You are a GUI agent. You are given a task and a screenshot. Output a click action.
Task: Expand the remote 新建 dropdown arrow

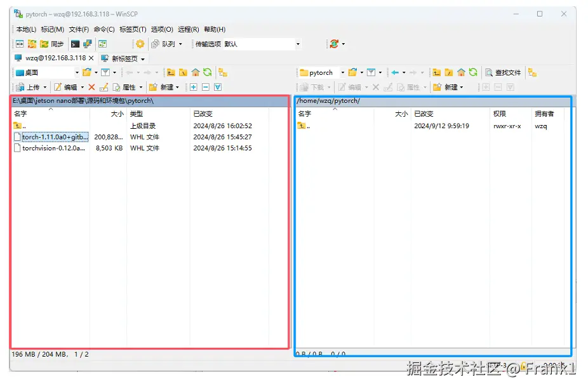[x=462, y=87]
